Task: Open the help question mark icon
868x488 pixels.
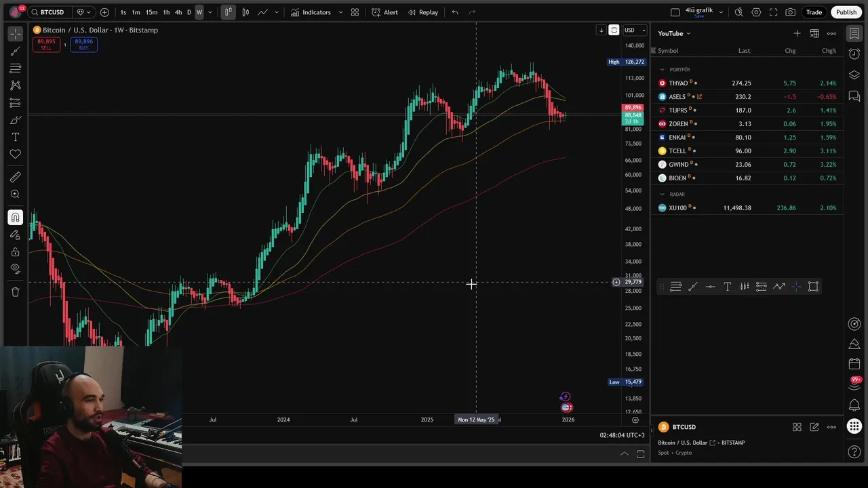Action: point(854,451)
